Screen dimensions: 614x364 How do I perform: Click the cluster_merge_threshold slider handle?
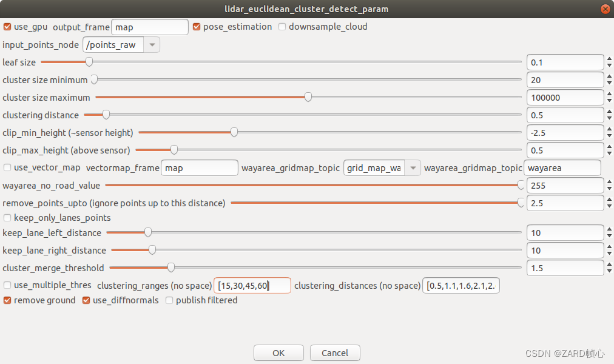(x=171, y=268)
